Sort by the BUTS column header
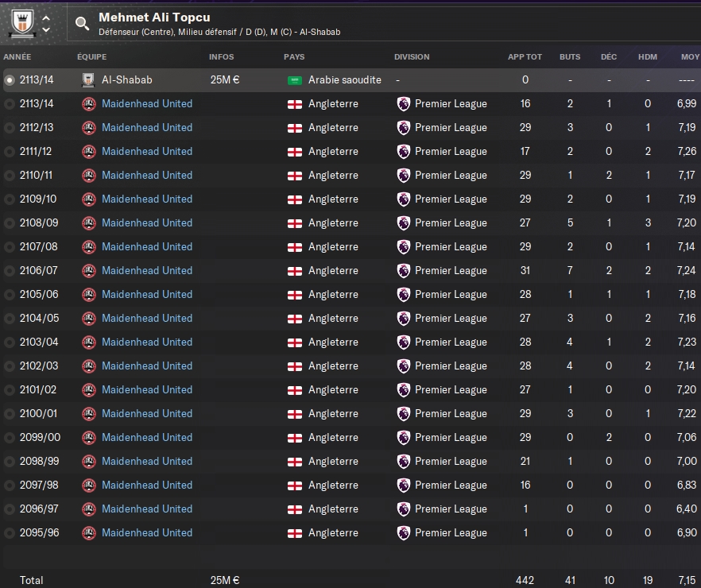The width and height of the screenshot is (701, 588). point(569,57)
